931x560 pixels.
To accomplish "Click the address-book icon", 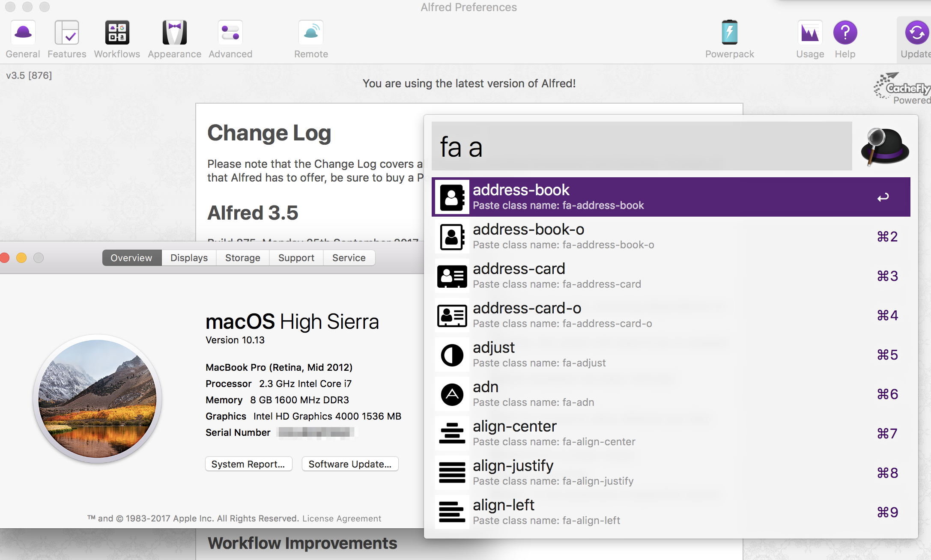I will click(452, 197).
